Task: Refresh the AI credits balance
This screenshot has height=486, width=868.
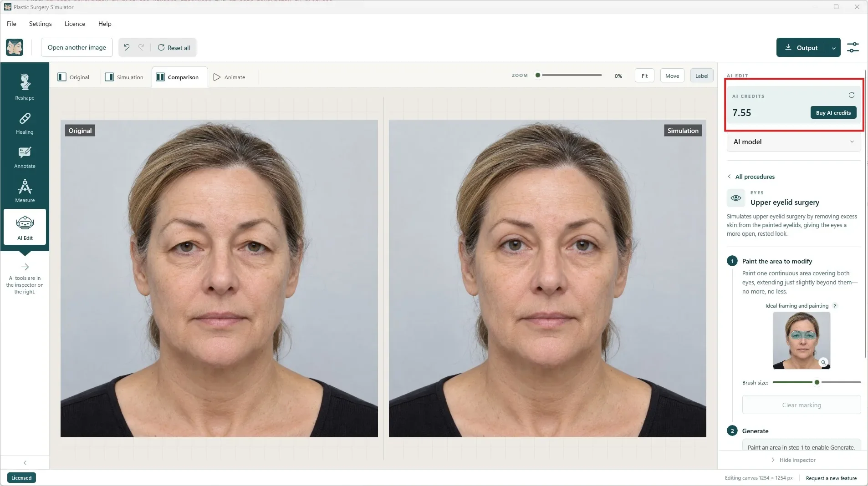Action: point(851,96)
